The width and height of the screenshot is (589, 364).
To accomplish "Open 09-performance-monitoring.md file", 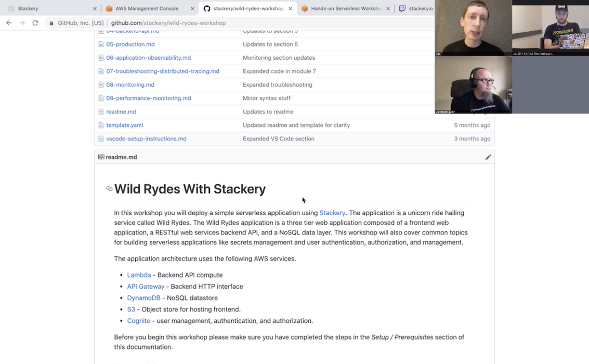I will click(x=148, y=98).
